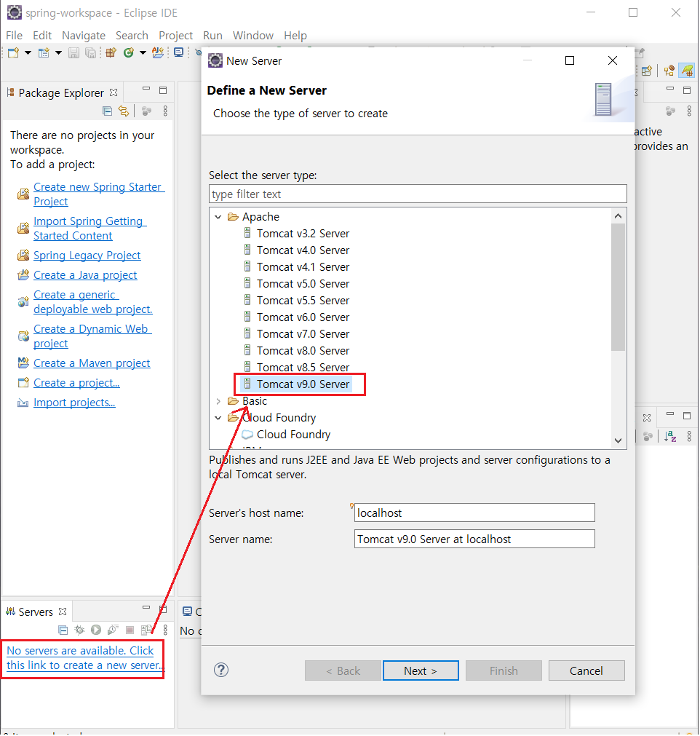Image resolution: width=700 pixels, height=736 pixels.
Task: Collapse All in the Servers view
Action: click(63, 630)
